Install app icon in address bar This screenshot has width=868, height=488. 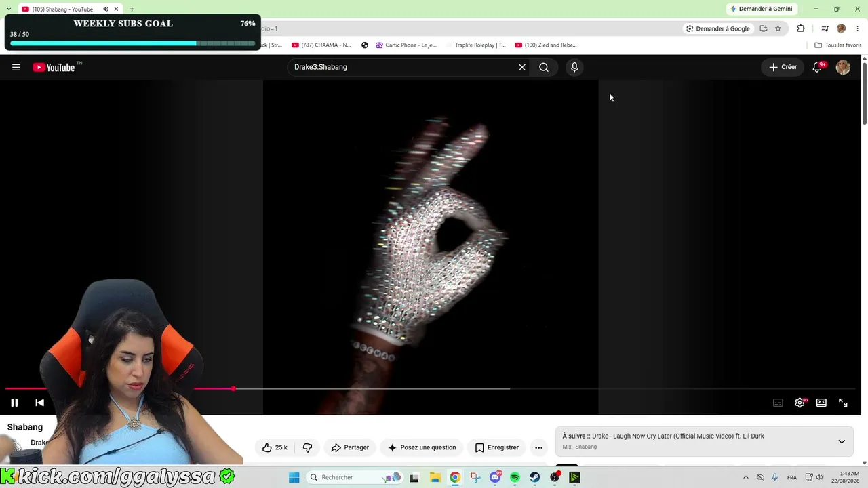[764, 28]
